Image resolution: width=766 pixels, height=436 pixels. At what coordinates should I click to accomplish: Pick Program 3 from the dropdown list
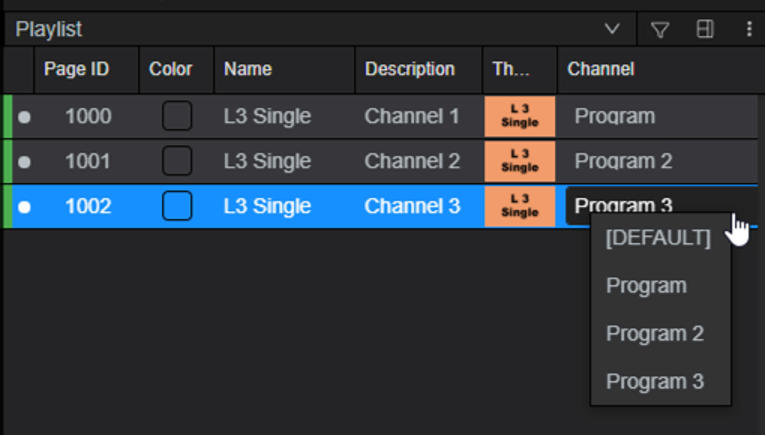tap(655, 381)
